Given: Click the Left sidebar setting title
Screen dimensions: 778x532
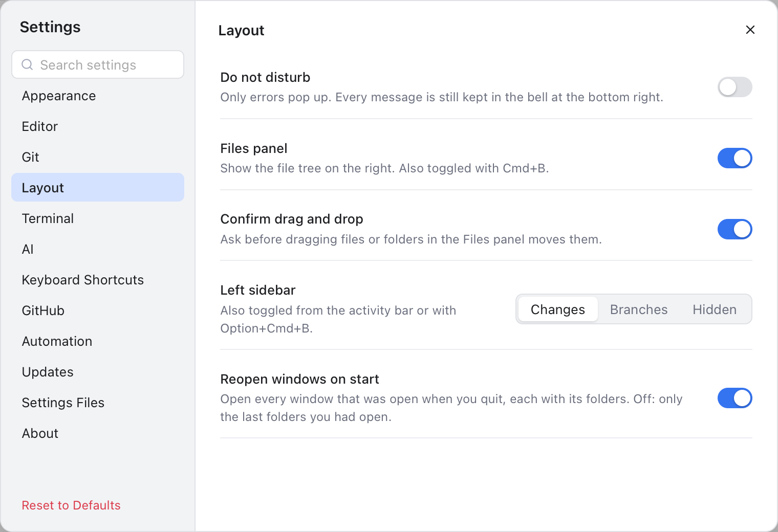Looking at the screenshot, I should (258, 290).
